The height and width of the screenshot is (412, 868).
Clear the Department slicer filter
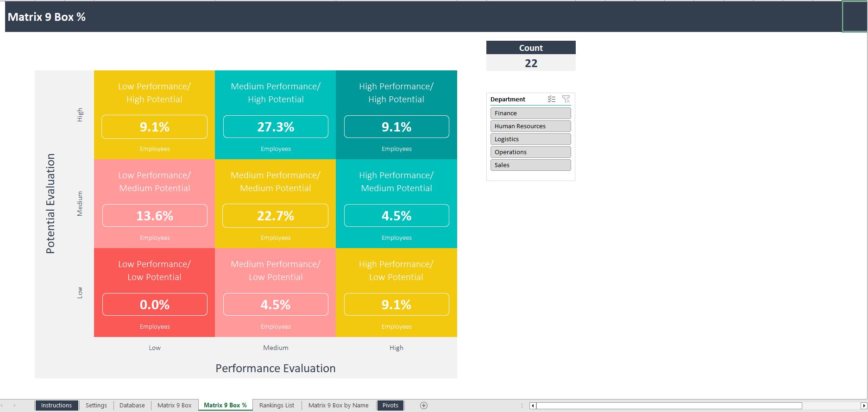coord(566,99)
